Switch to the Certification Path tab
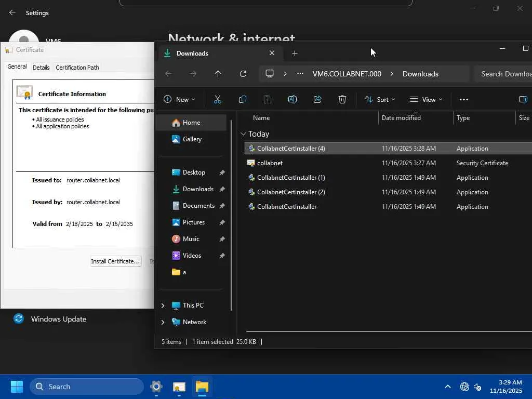Screen dimensions: 532x399 point(77,68)
